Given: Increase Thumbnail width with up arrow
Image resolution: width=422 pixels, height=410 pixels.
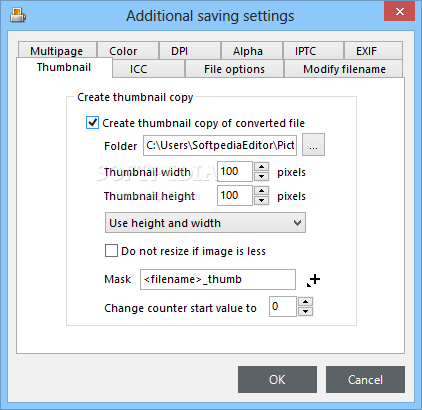Looking at the screenshot, I should (x=262, y=167).
